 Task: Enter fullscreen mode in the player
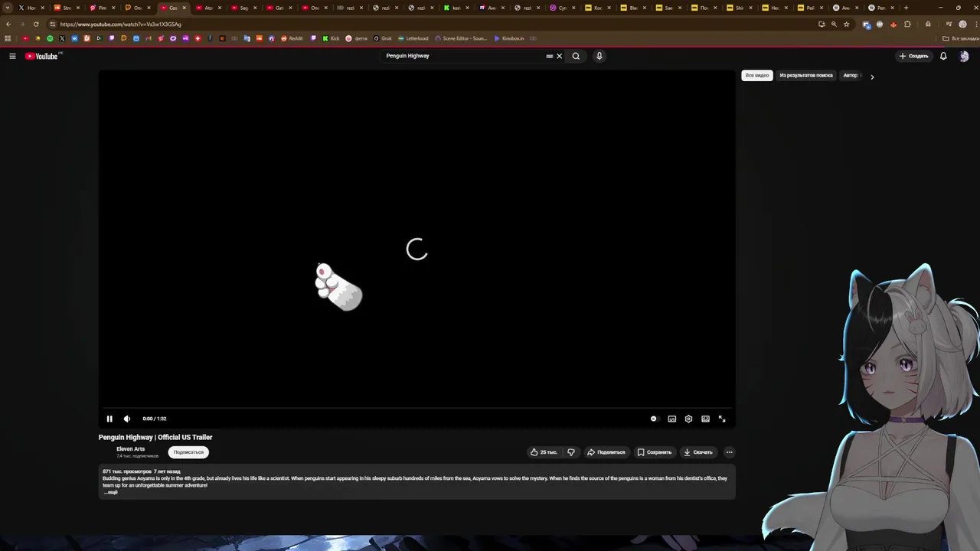722,419
